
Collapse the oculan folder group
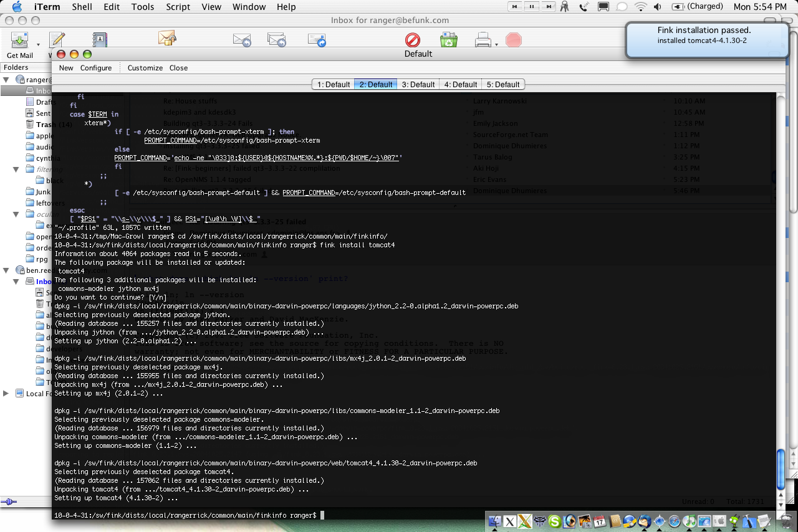tap(17, 214)
